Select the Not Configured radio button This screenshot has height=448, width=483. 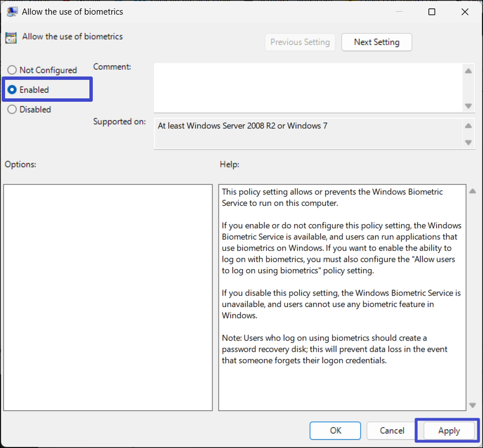click(x=12, y=70)
